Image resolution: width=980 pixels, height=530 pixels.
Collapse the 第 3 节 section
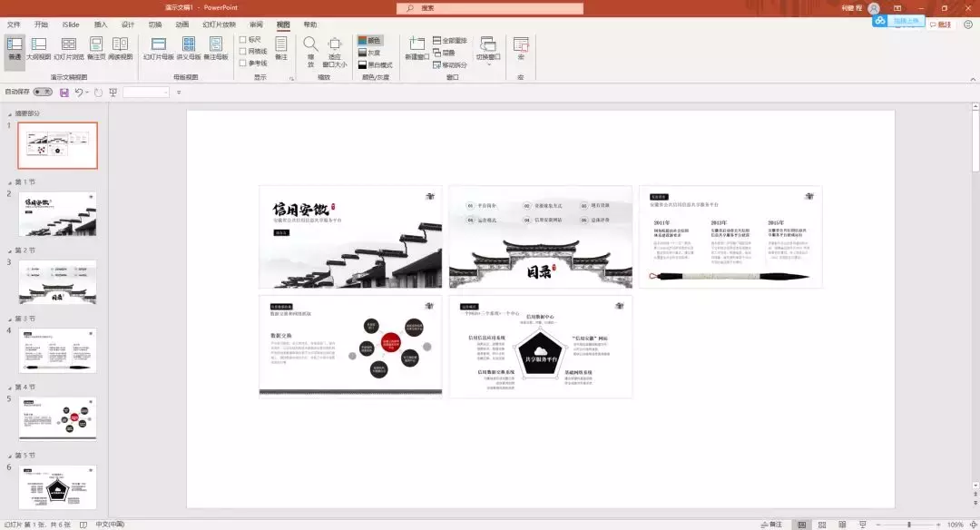10,319
